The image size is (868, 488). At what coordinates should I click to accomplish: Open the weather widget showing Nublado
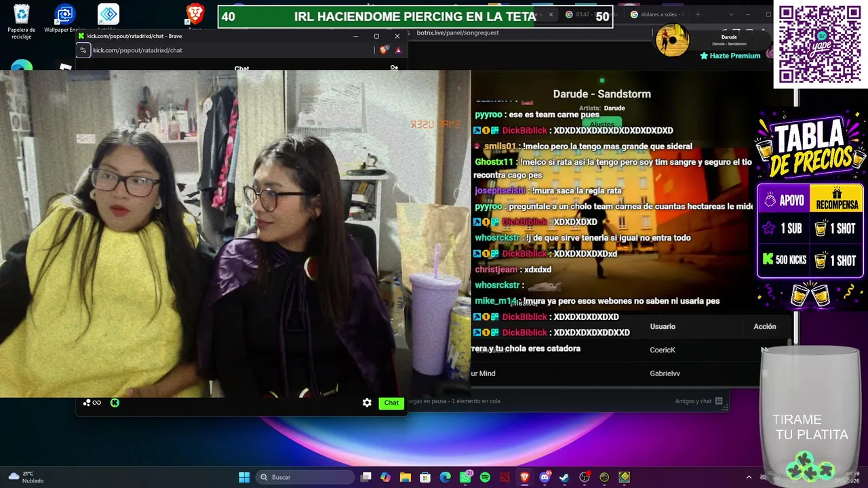(x=26, y=477)
